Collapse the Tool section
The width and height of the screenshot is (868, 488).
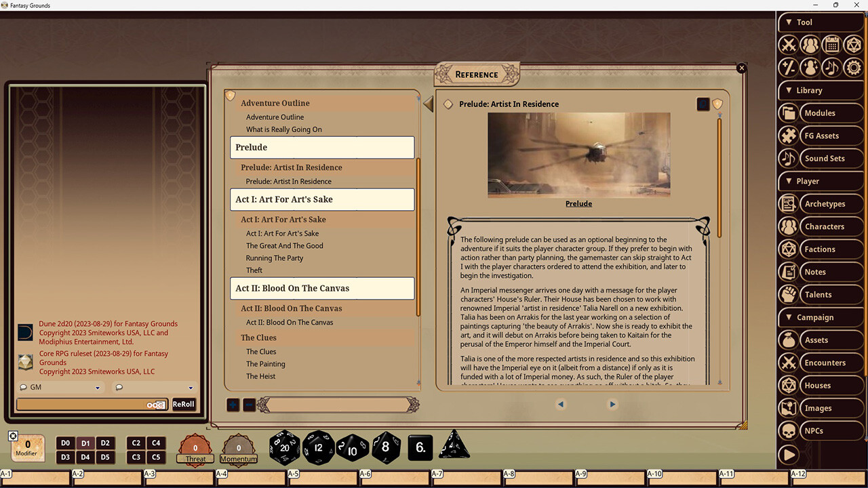[x=791, y=22]
